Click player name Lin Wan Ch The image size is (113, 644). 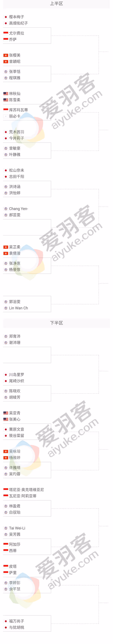coord(18,308)
